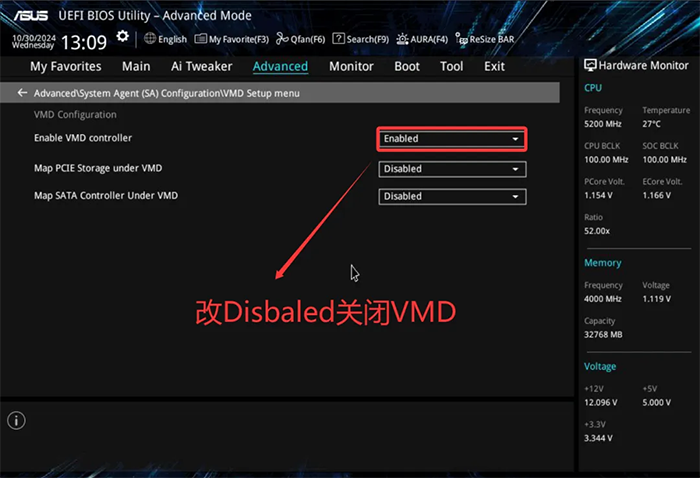Switch to Boot tab

pos(407,67)
